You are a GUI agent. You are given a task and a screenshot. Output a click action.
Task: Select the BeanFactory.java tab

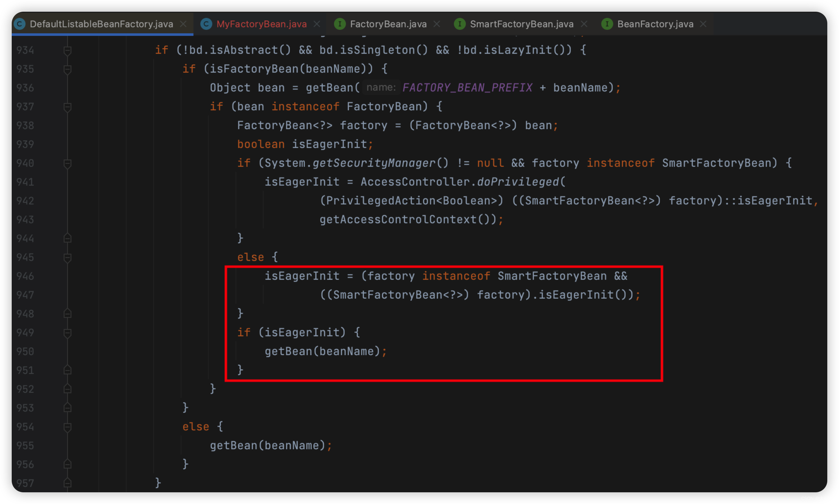(655, 24)
